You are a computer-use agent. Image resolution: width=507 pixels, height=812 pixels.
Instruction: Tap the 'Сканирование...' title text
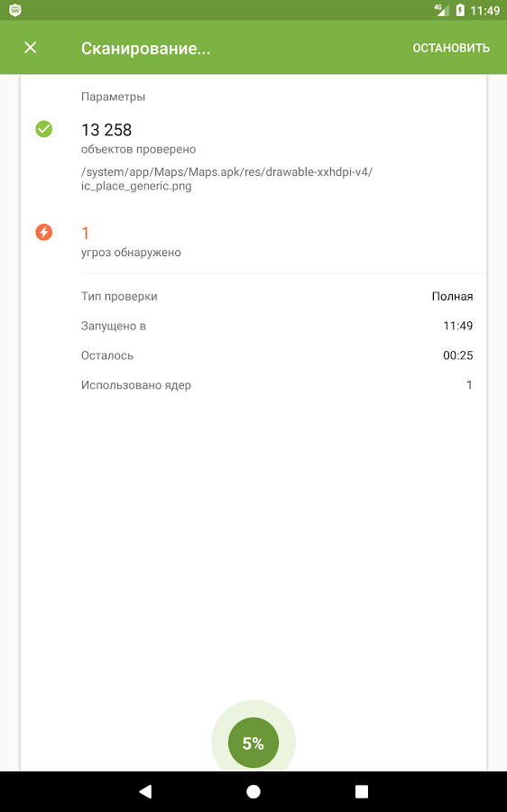[145, 48]
